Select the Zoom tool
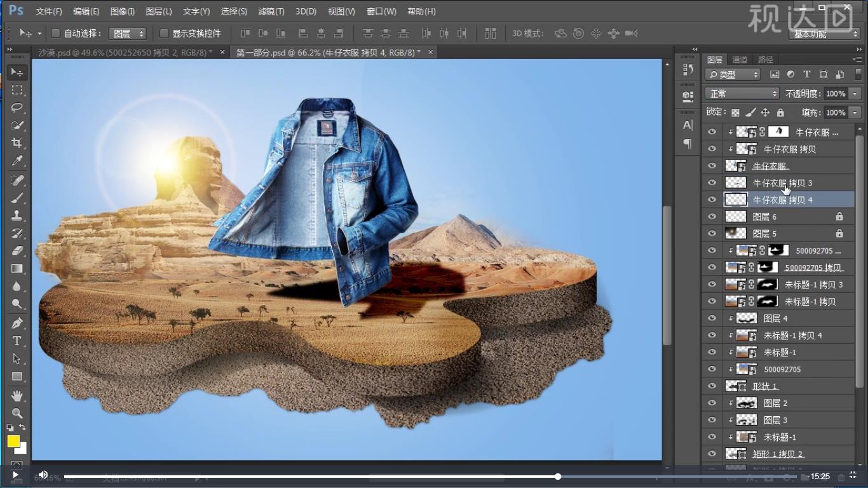This screenshot has width=868, height=488. coord(17,414)
